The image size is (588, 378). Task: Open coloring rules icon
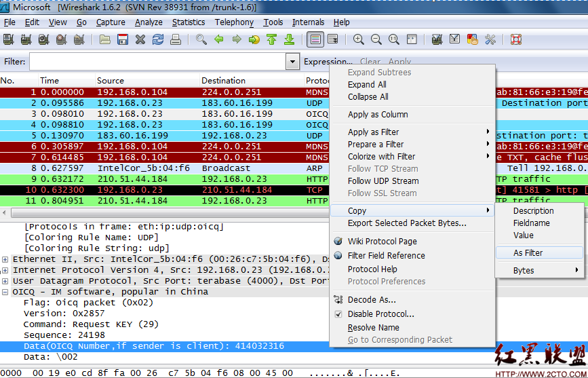(x=473, y=39)
